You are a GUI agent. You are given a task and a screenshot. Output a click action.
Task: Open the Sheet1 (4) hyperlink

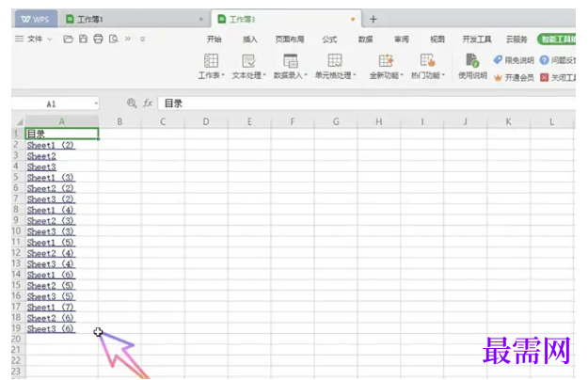coord(51,210)
